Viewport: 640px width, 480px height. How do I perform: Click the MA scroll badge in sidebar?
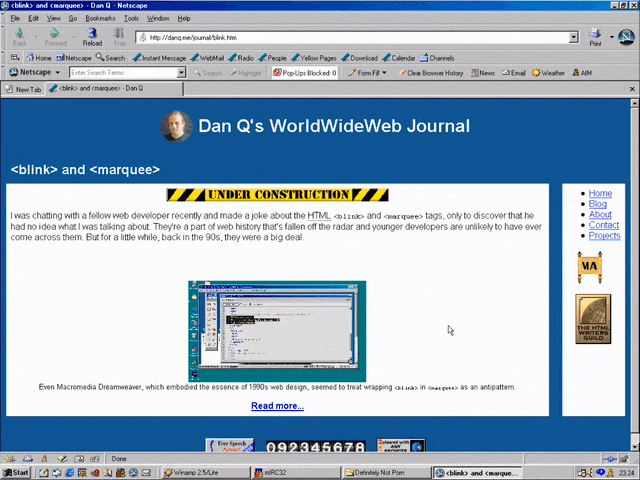point(590,267)
